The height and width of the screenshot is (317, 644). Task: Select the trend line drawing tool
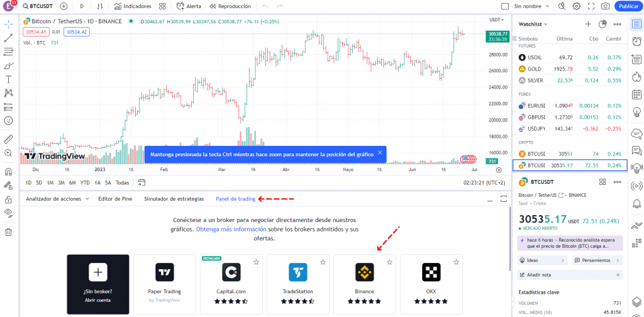coord(9,38)
